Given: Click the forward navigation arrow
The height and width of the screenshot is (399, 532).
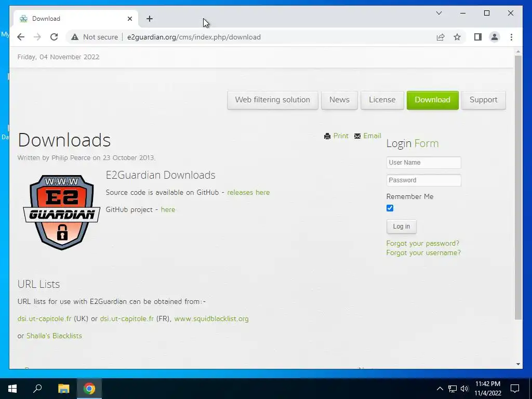Looking at the screenshot, I should click(x=37, y=37).
